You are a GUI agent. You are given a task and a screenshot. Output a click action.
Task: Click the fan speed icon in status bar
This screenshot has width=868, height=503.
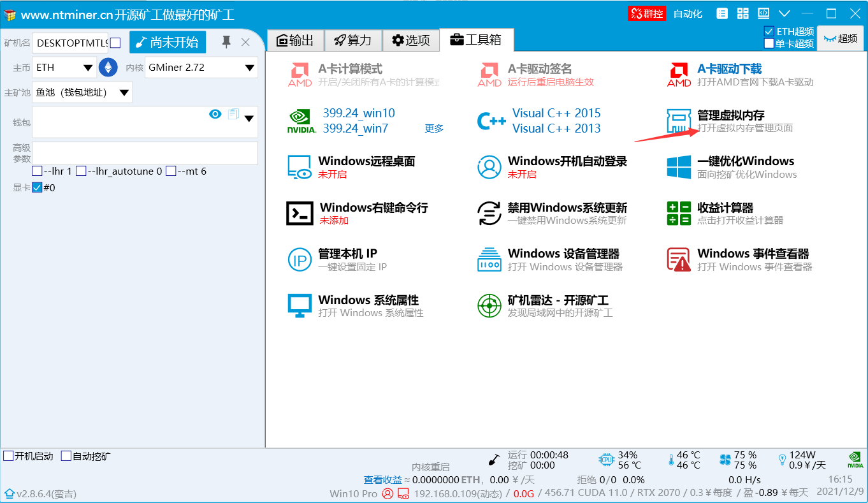[x=725, y=460]
